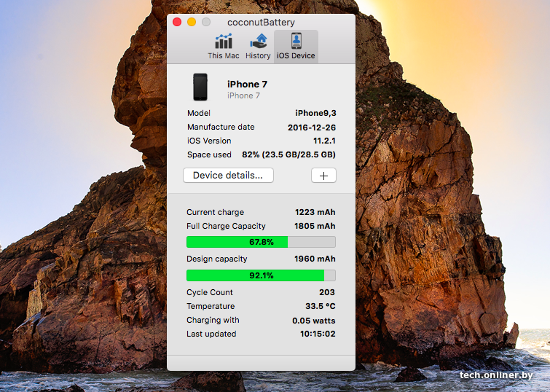Click the plus button beside Device details
Screen dimensions: 550x392
(323, 176)
